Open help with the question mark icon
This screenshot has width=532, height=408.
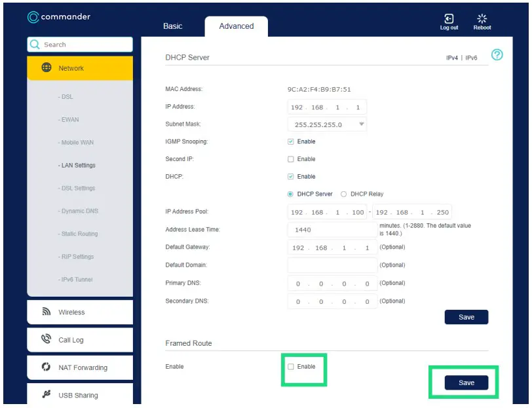pyautogui.click(x=498, y=55)
